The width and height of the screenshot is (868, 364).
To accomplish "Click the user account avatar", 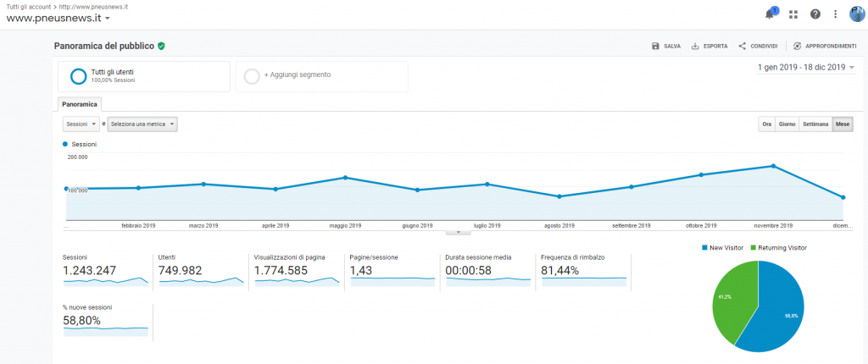I will coord(857,14).
